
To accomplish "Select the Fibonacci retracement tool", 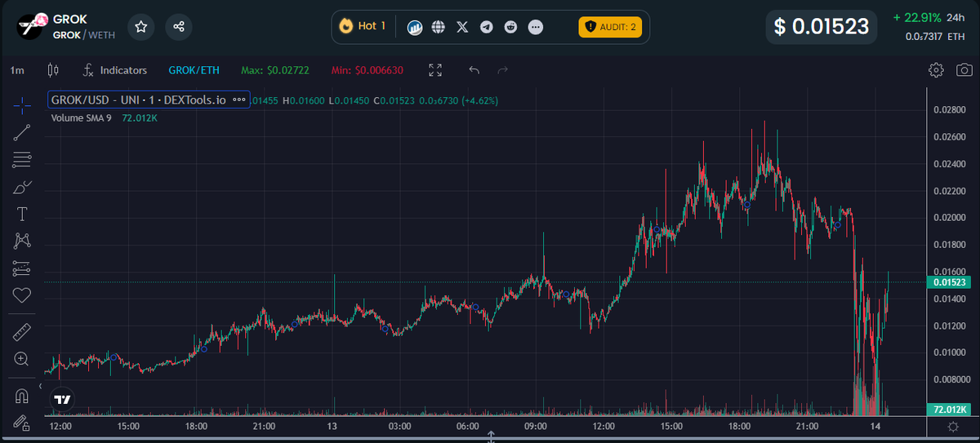I will tap(22, 160).
